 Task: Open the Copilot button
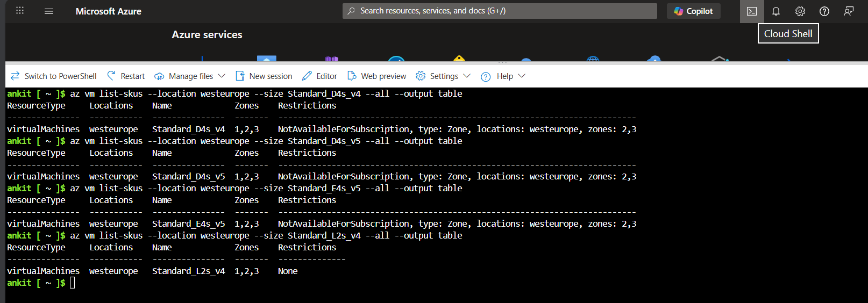(x=693, y=11)
